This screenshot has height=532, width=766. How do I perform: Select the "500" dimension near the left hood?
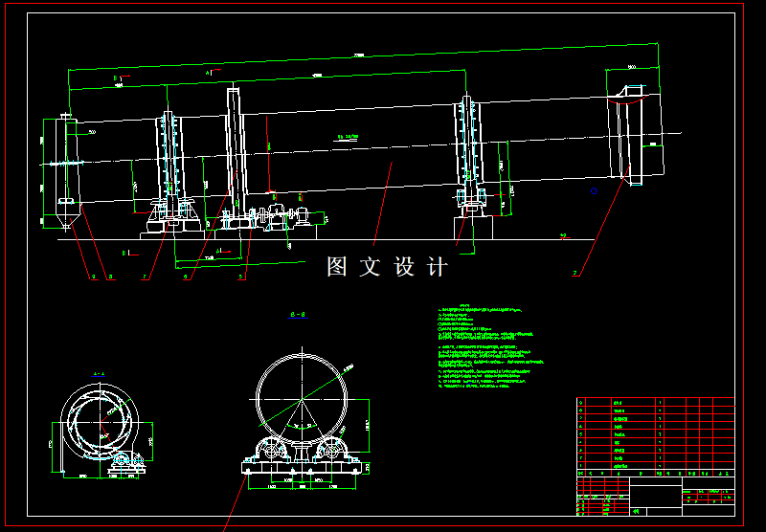click(x=92, y=132)
